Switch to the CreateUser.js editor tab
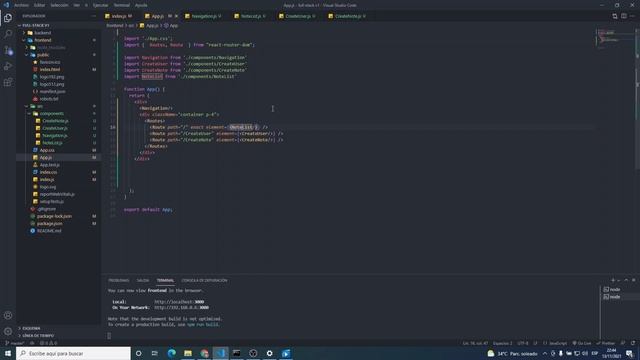 point(298,16)
